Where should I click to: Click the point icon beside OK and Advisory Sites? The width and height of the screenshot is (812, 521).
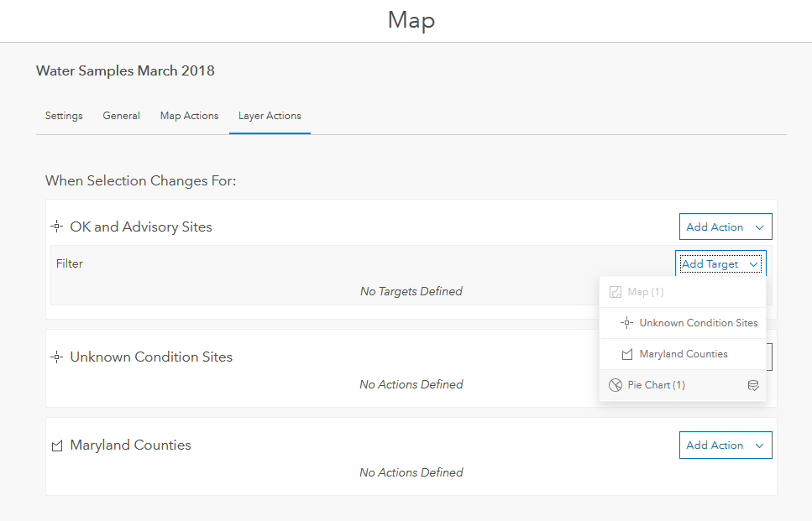click(57, 227)
